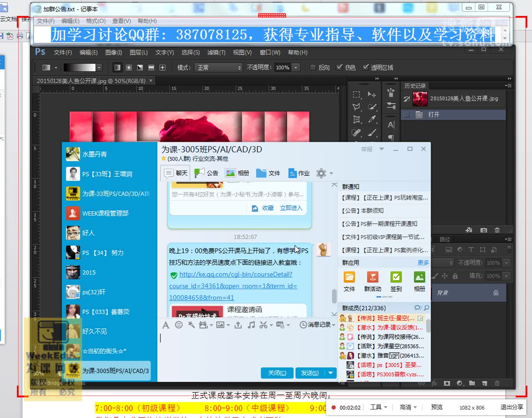Switch to the 文件 tab in QQ group
Screen dimensions: 532x418
pos(268,173)
